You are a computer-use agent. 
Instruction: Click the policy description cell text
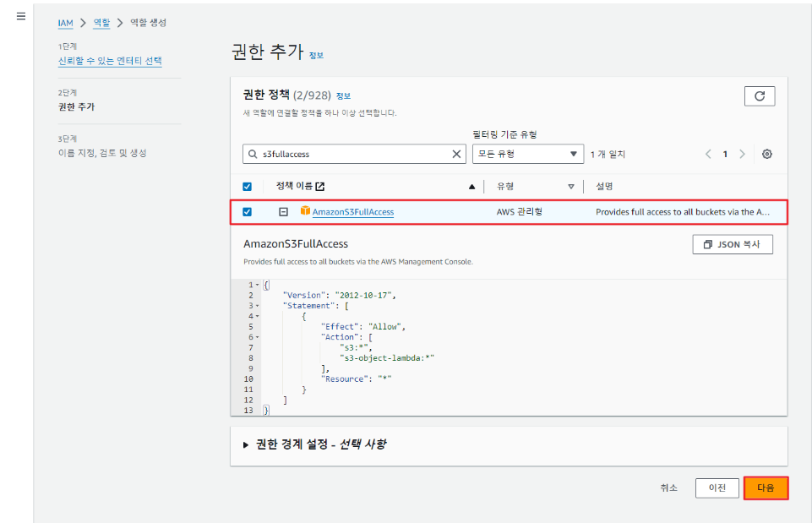[x=683, y=212]
